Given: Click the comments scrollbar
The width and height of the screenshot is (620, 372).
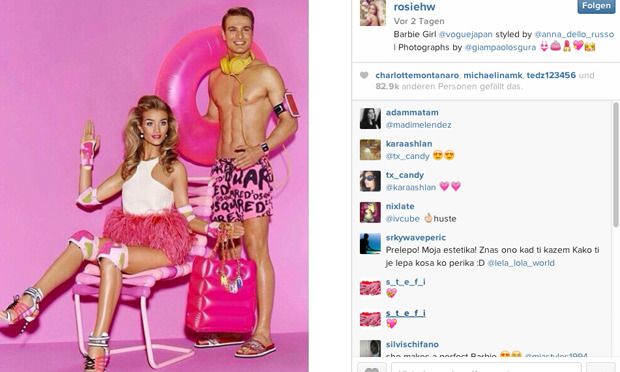Looking at the screenshot, I should click(x=615, y=165).
